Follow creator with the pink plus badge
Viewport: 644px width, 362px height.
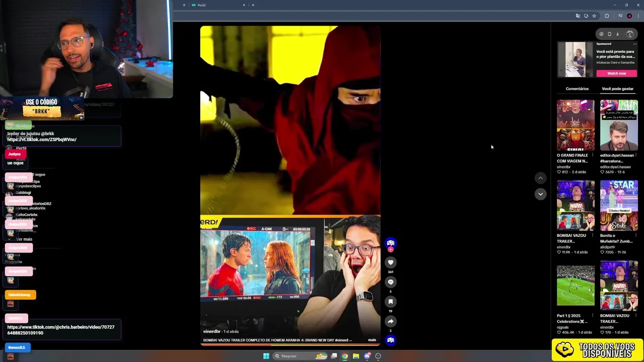390,249
